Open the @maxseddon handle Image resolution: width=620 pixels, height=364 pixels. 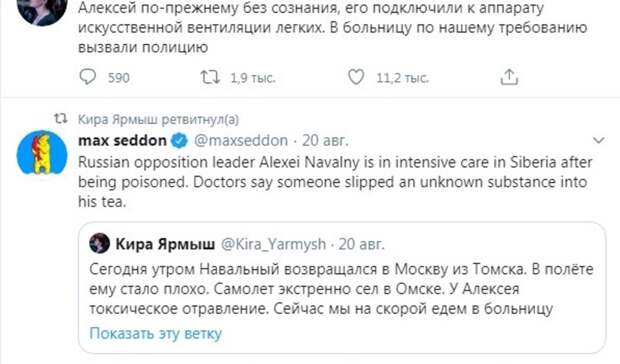tap(241, 141)
